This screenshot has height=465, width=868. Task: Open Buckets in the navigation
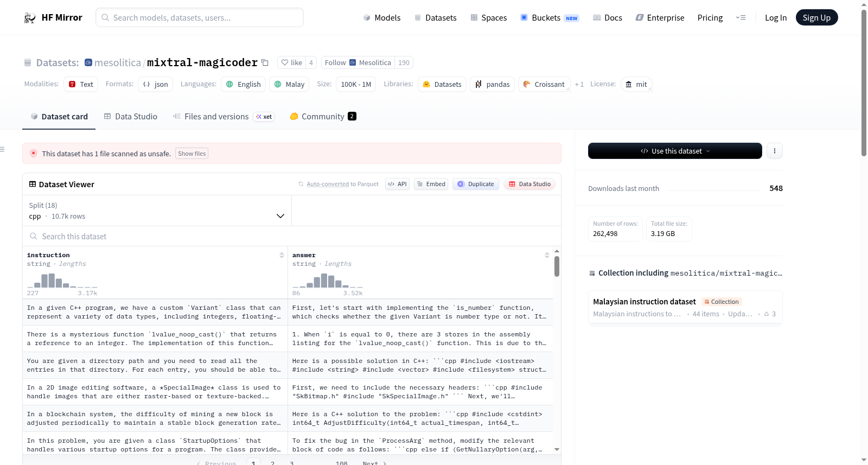(550, 17)
